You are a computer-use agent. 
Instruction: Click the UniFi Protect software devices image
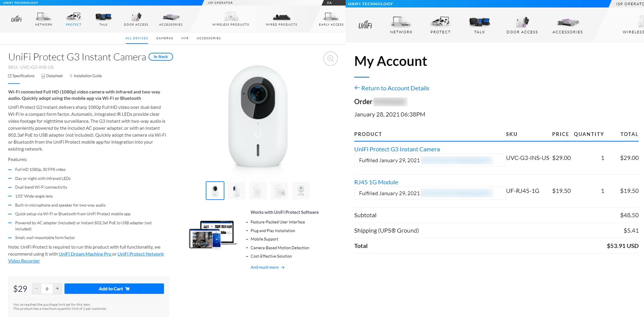pos(213,235)
